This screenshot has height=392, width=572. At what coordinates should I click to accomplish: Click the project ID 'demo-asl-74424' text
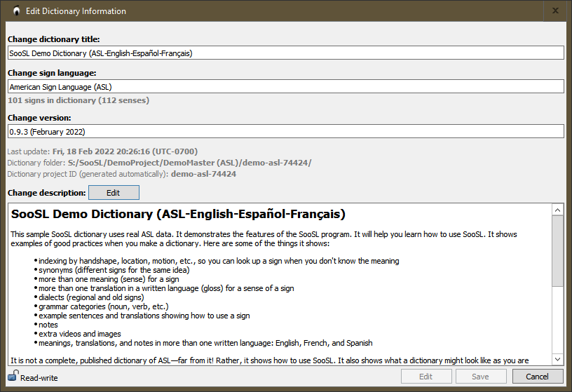(x=203, y=174)
